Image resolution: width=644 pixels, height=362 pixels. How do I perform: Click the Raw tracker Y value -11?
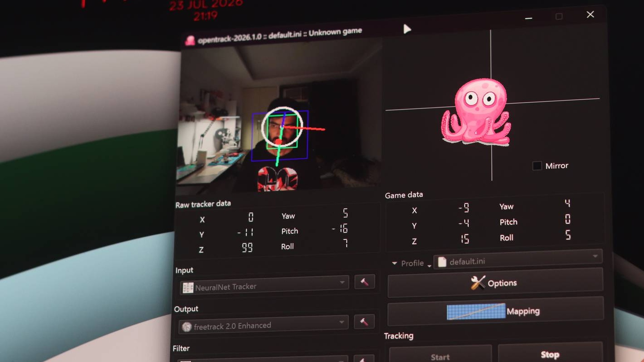[246, 232]
